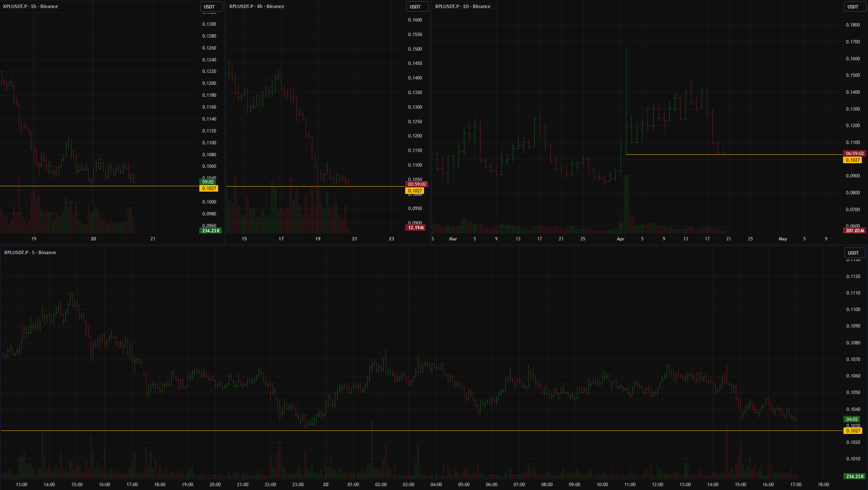Open USDT currency selector on 5-minute chart

point(854,253)
